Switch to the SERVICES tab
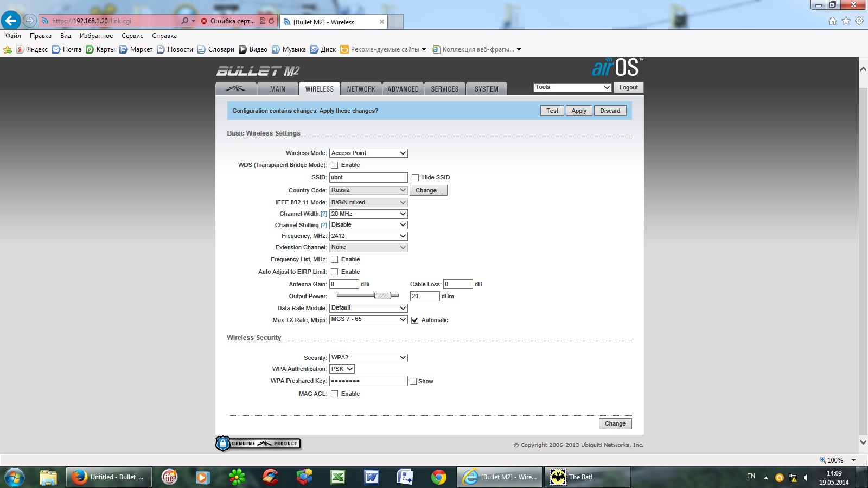The width and height of the screenshot is (868, 488). point(445,89)
